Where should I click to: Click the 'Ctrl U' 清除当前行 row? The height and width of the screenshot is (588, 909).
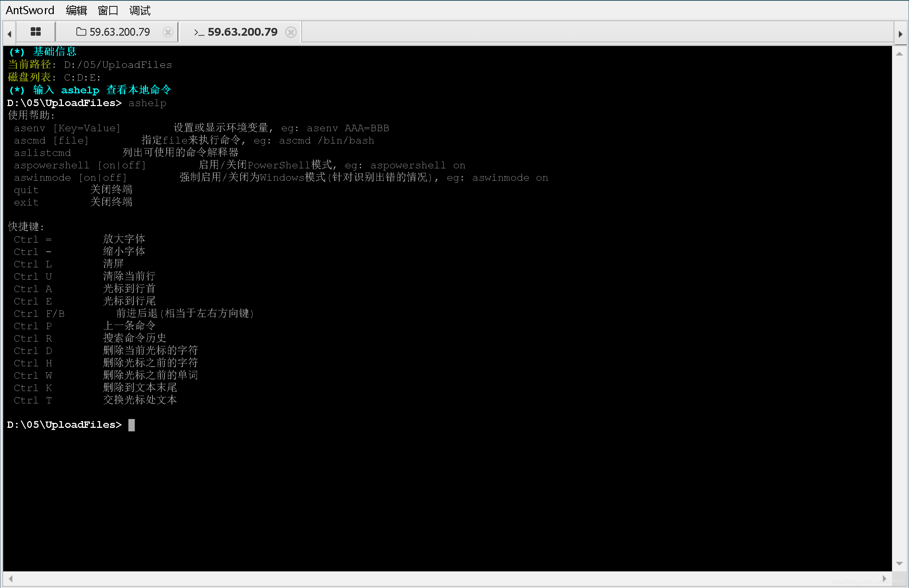coord(85,276)
